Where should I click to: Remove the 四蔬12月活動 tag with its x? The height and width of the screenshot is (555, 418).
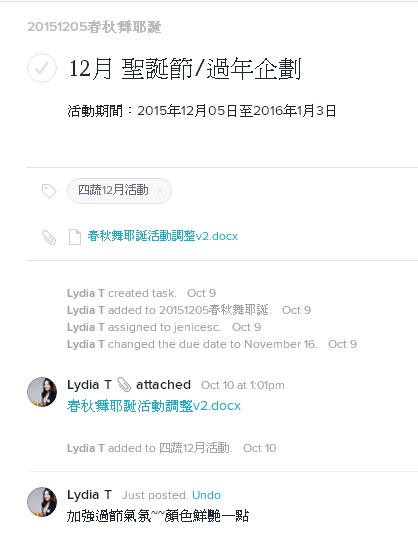pos(160,191)
